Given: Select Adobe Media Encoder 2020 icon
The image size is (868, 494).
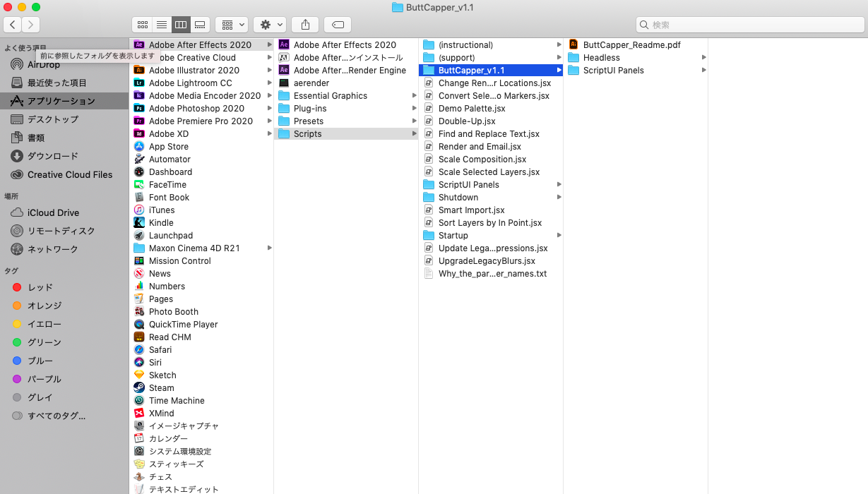Looking at the screenshot, I should click(x=139, y=96).
